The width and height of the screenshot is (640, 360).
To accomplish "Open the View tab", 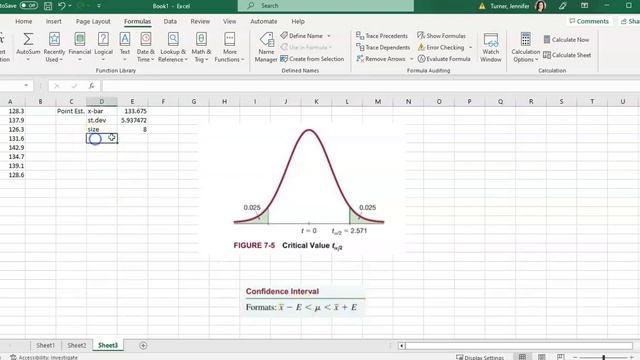I will pyautogui.click(x=229, y=21).
